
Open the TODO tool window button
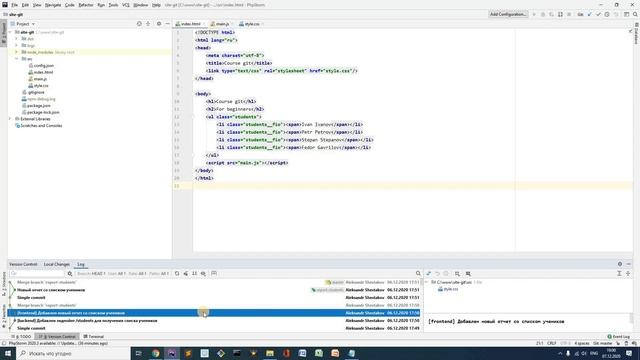point(21,336)
